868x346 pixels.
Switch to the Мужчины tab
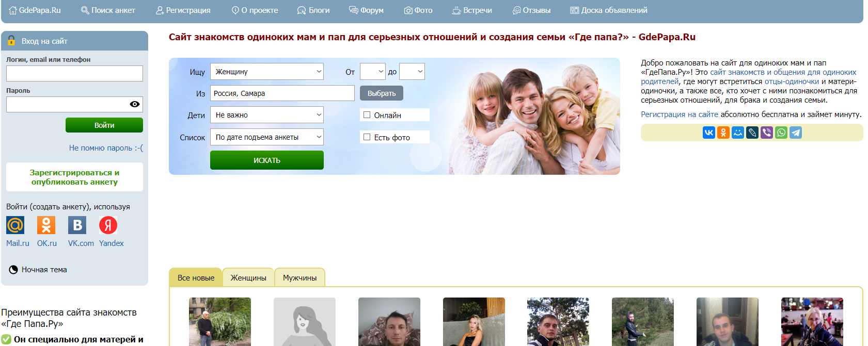(x=299, y=277)
